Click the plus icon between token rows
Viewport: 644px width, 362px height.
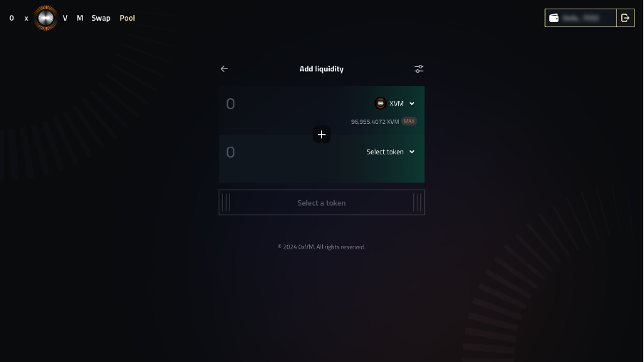321,135
